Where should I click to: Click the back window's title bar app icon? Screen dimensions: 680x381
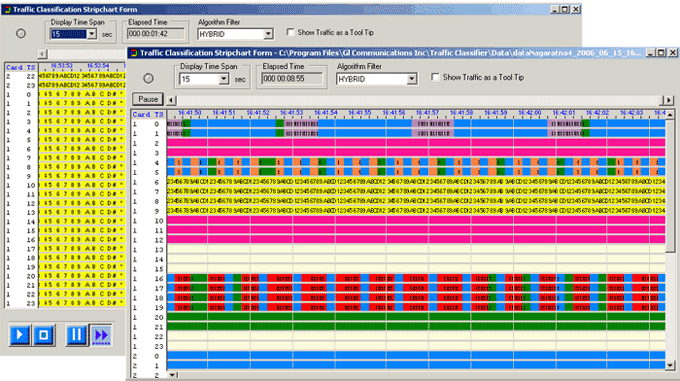click(7, 10)
